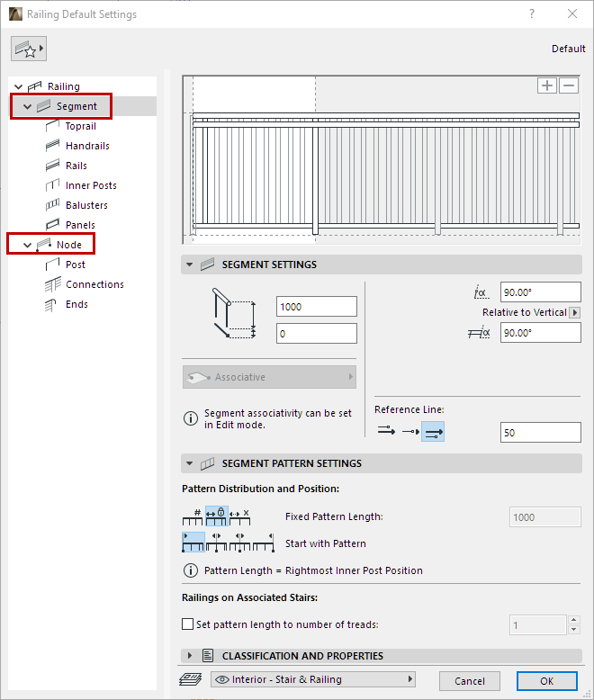The image size is (594, 700).
Task: Click the Panels icon in tree
Action: (52, 225)
